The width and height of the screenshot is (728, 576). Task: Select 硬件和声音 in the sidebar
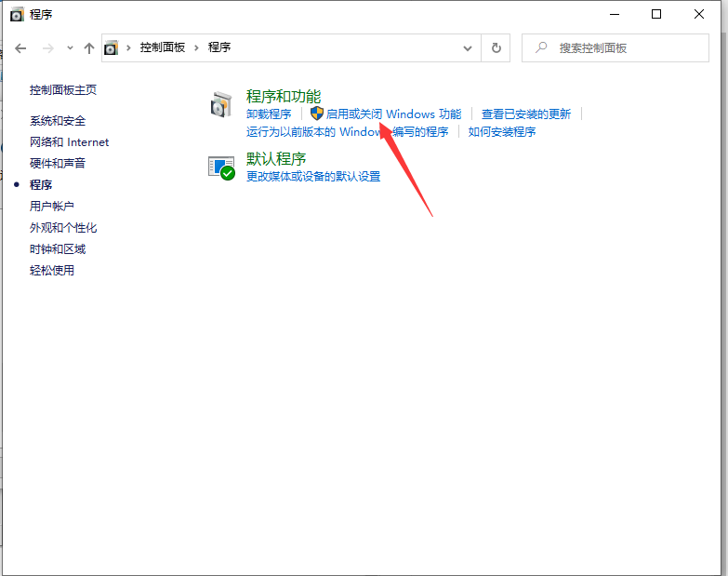tap(58, 164)
